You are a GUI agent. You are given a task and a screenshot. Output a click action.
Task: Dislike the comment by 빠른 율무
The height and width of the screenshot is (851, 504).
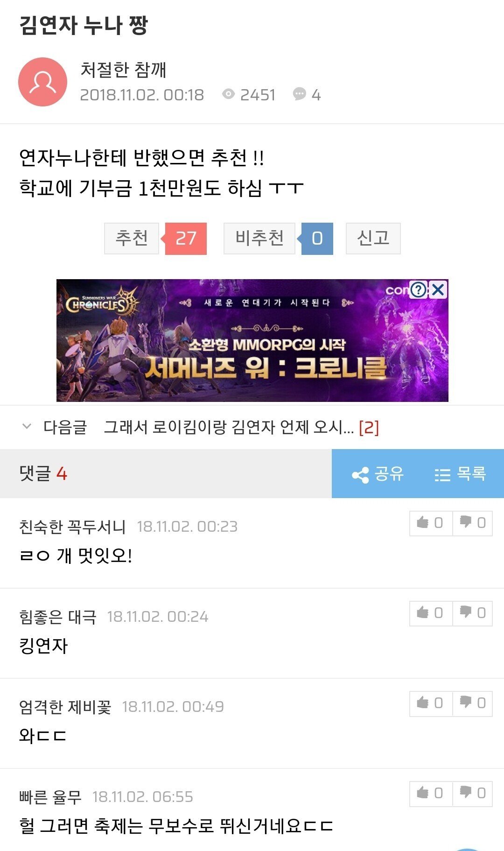point(472,793)
